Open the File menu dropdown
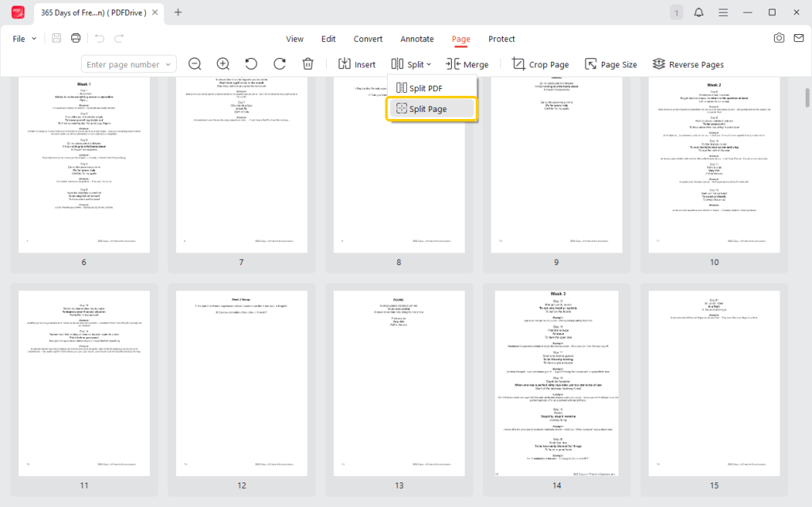The width and height of the screenshot is (812, 507). (23, 37)
